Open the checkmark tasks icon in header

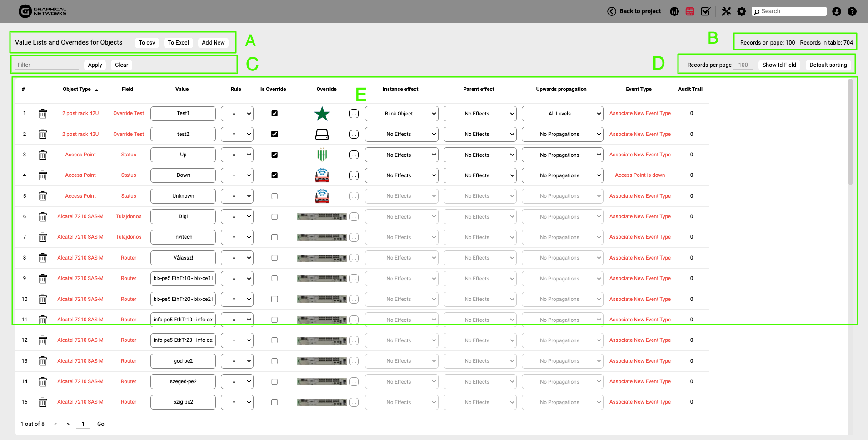705,11
